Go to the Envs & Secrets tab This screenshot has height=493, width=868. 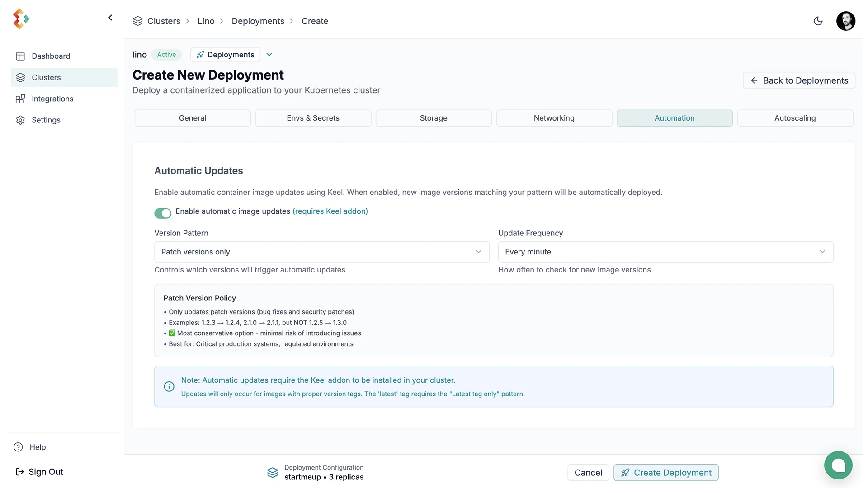pyautogui.click(x=313, y=118)
